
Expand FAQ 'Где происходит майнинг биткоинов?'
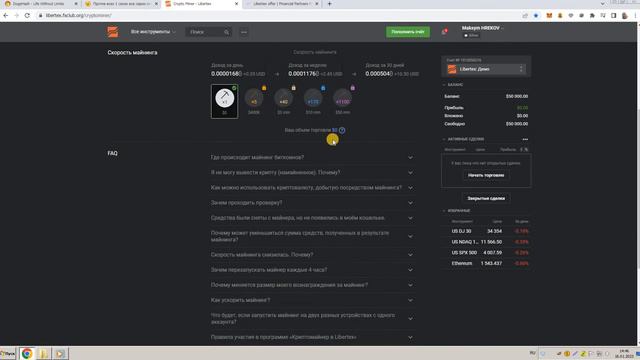[x=312, y=158]
